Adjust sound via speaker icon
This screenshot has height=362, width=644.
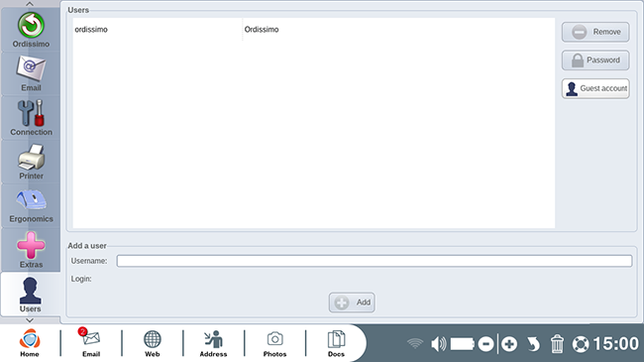(x=438, y=343)
